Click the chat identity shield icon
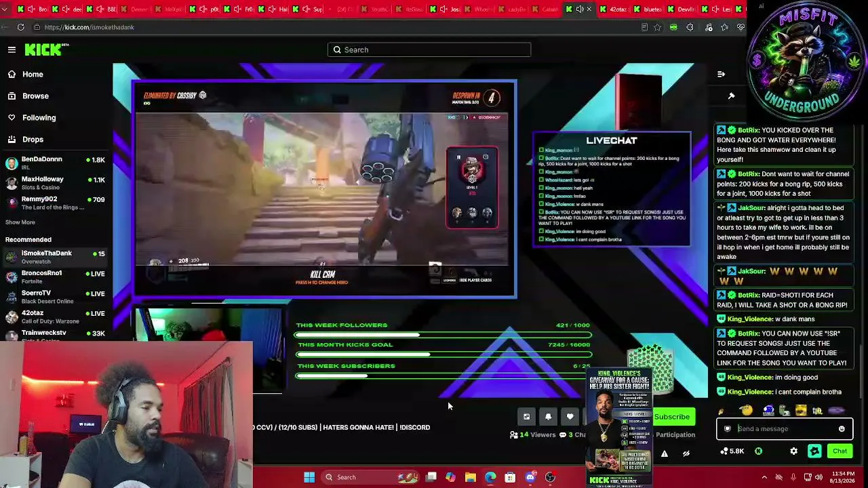This screenshot has height=488, width=868. coord(728,429)
